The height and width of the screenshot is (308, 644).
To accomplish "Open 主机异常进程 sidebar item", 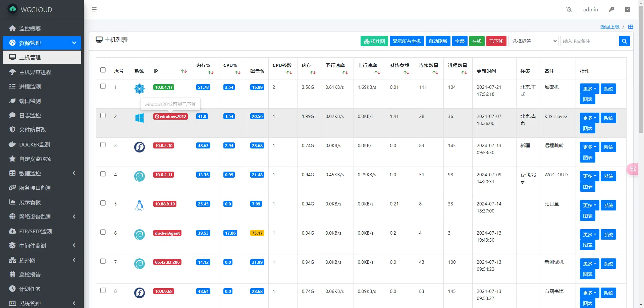I will pyautogui.click(x=42, y=72).
